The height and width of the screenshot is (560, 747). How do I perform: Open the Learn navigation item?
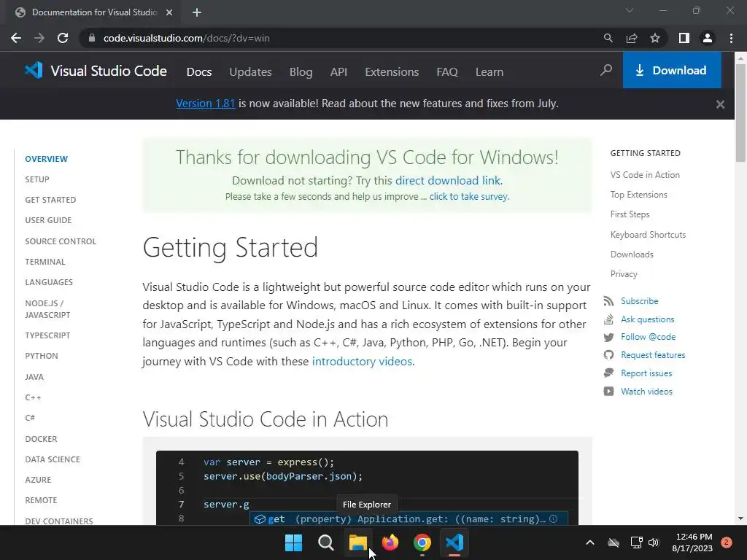click(489, 72)
